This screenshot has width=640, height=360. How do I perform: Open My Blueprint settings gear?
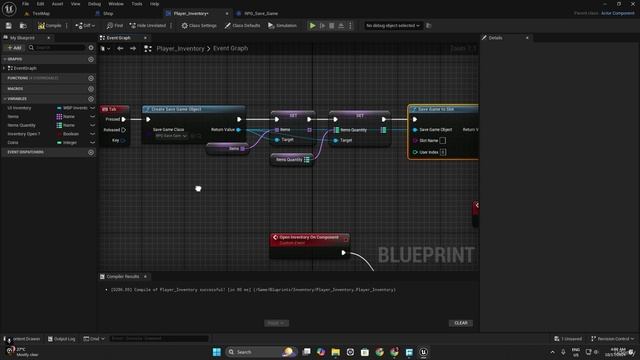[91, 48]
